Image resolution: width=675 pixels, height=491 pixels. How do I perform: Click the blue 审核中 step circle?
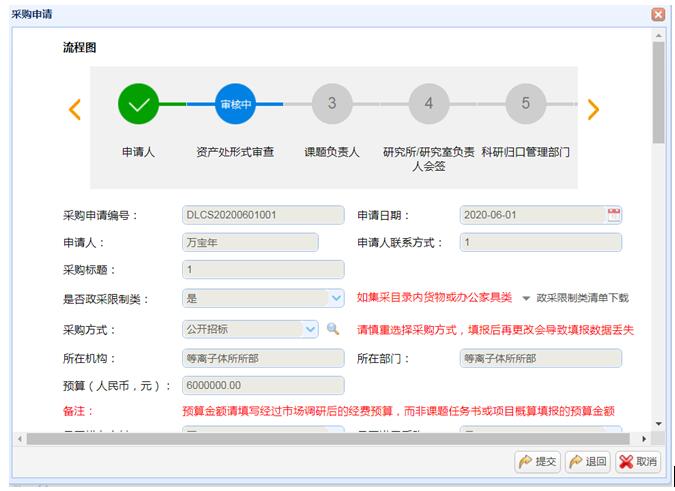click(235, 104)
